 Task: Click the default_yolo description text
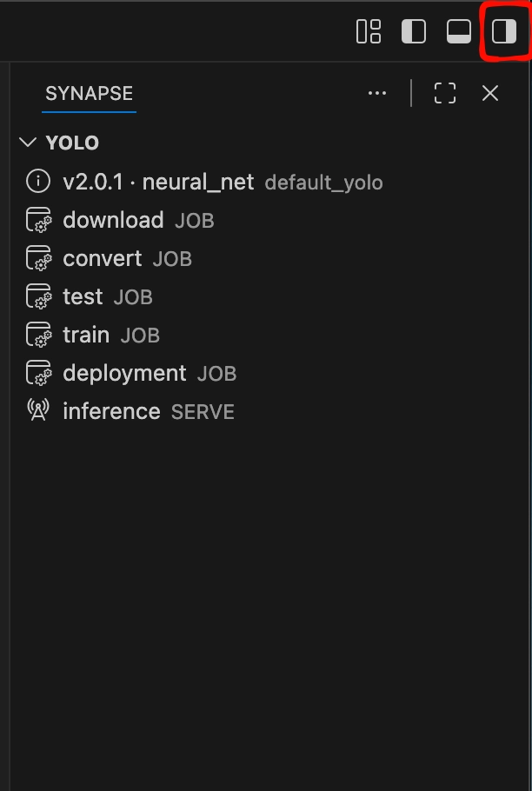click(323, 183)
